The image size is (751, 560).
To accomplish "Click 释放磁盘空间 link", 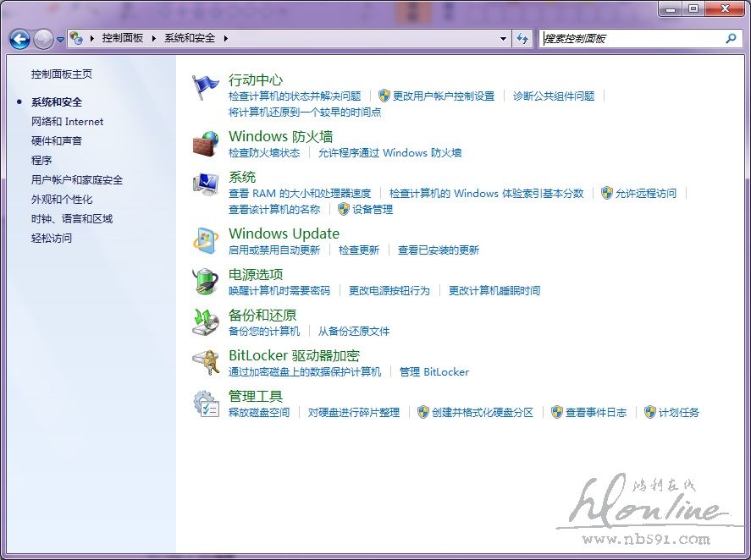I will (x=259, y=413).
